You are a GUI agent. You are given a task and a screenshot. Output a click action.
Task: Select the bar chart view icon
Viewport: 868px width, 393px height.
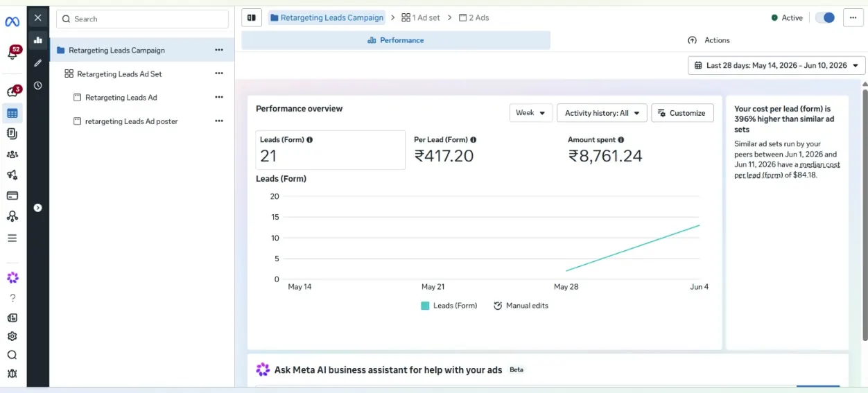(37, 40)
